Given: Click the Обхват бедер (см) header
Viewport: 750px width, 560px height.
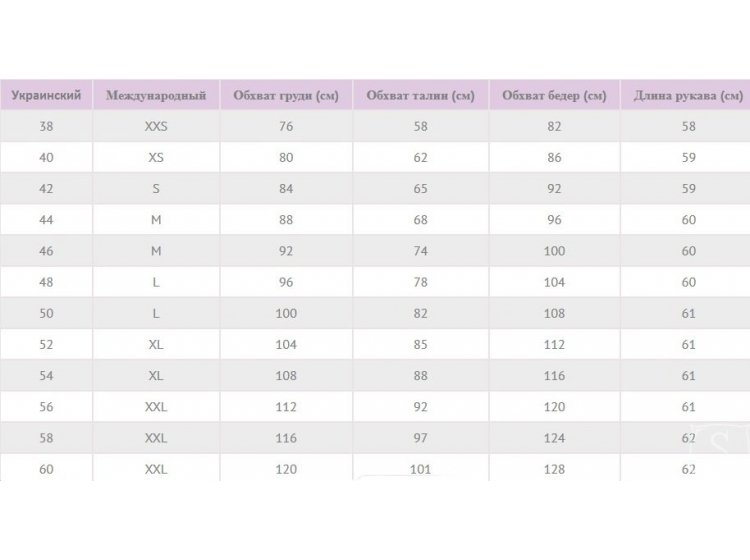Looking at the screenshot, I should [x=554, y=96].
